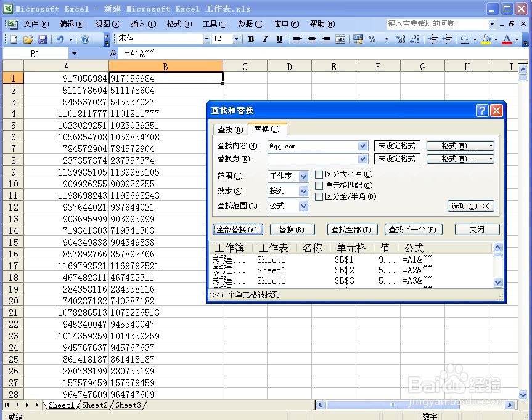
Task: Apply underline formatting
Action: (279, 39)
